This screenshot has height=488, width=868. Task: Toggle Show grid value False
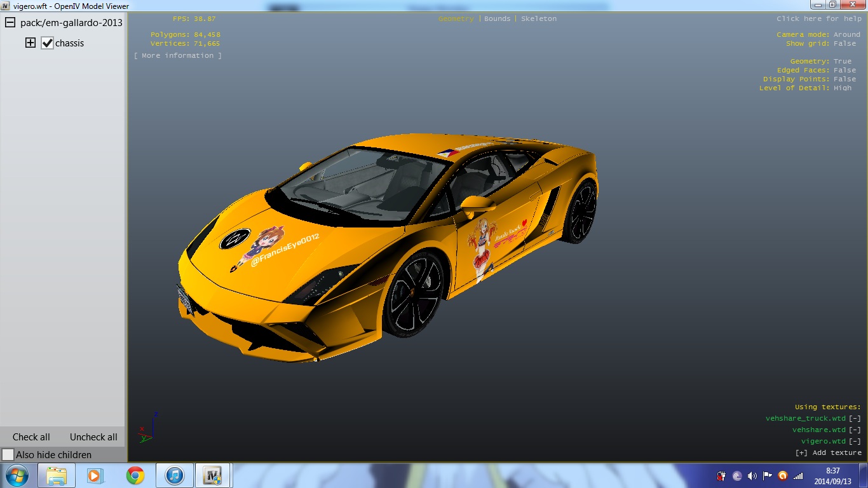844,44
